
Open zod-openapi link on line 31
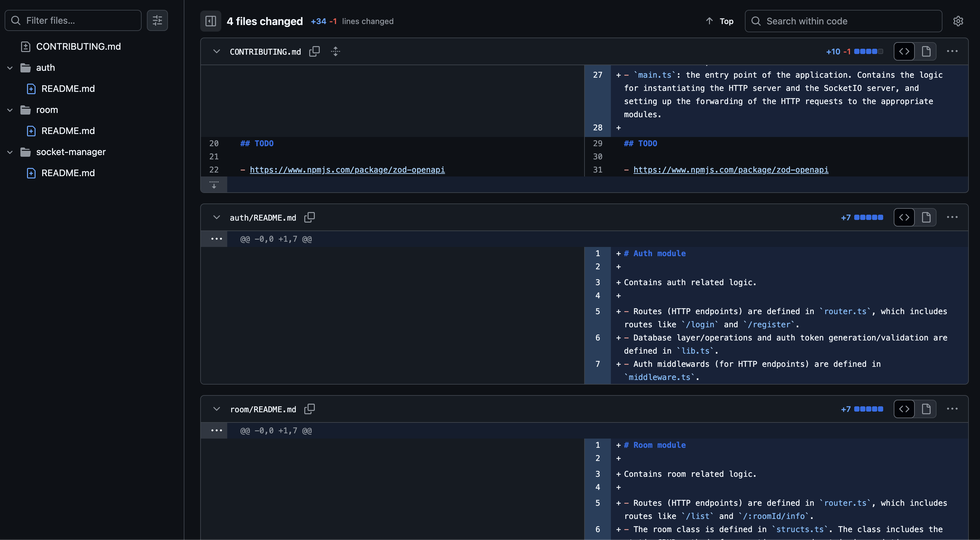[730, 170]
